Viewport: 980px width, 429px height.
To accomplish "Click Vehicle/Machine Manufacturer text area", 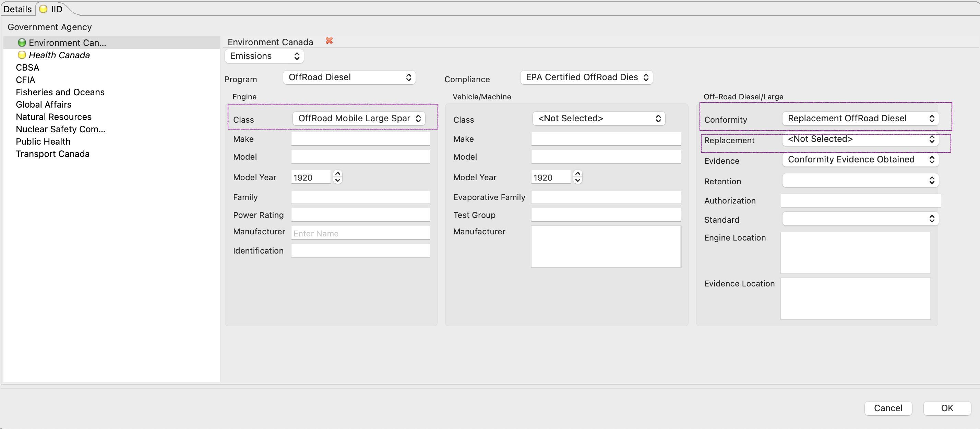I will point(606,247).
